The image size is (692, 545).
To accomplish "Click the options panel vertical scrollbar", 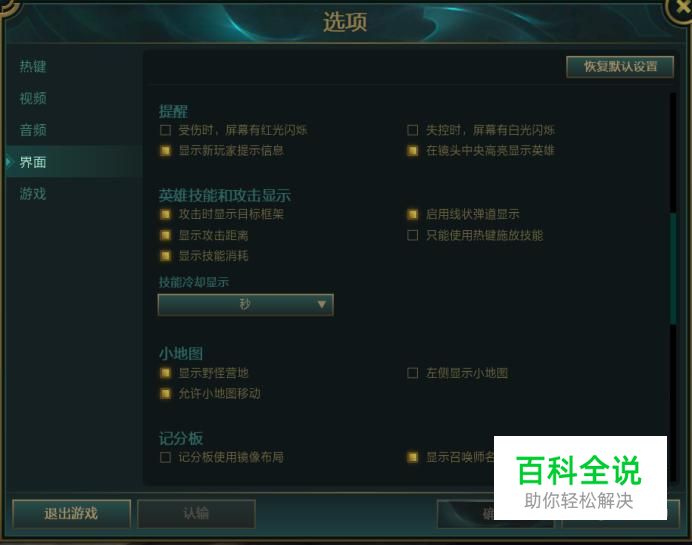I will (673, 268).
